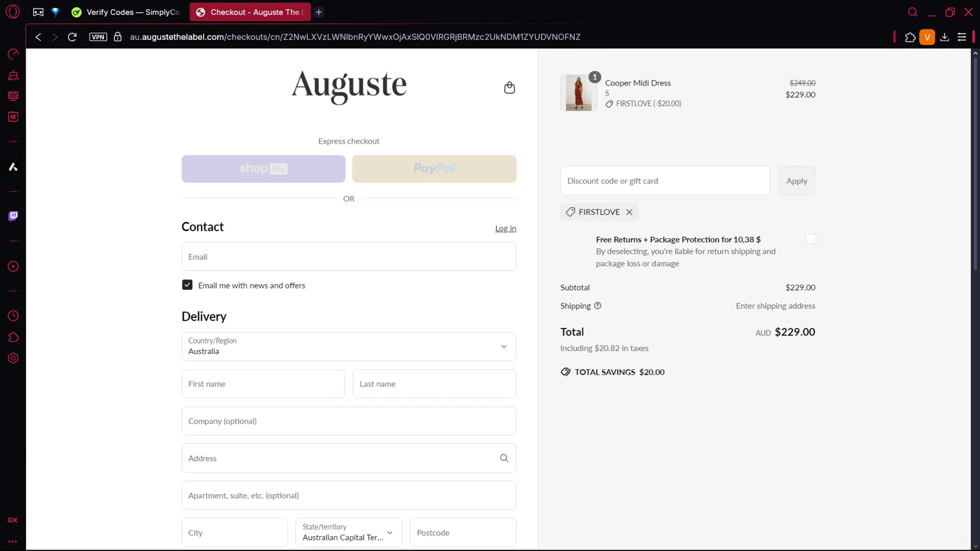Click the Apply discount button
Image resolution: width=980 pixels, height=551 pixels.
(x=796, y=181)
